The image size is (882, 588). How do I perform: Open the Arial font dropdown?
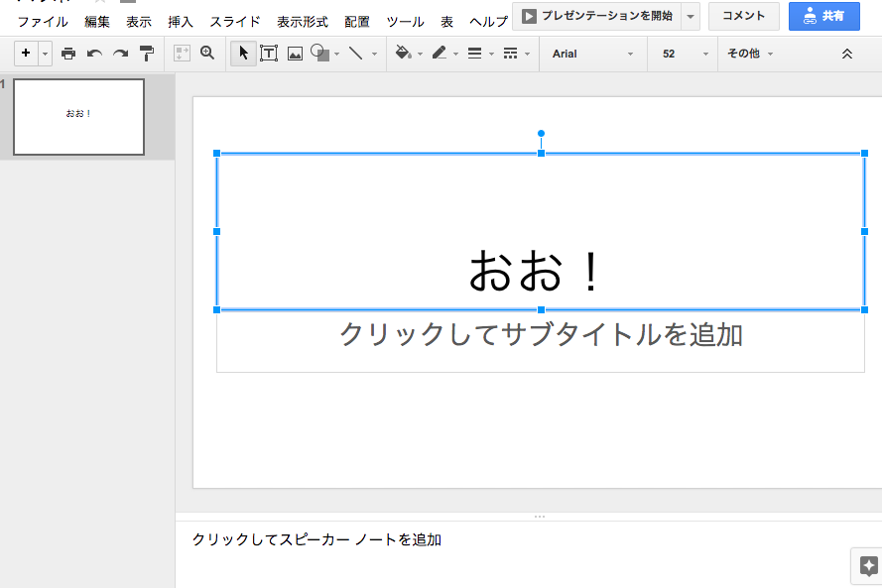593,54
